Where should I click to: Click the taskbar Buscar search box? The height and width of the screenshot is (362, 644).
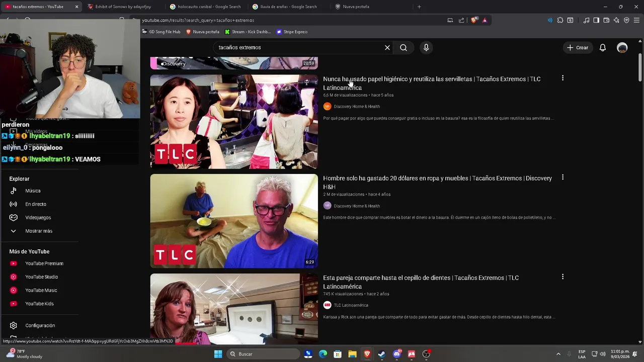[x=263, y=354]
